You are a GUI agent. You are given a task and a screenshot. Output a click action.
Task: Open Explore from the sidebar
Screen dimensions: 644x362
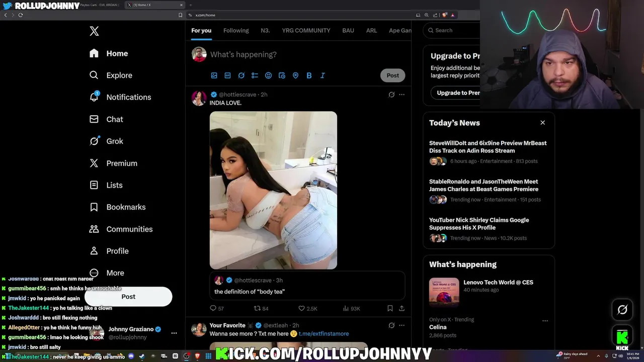click(x=111, y=75)
